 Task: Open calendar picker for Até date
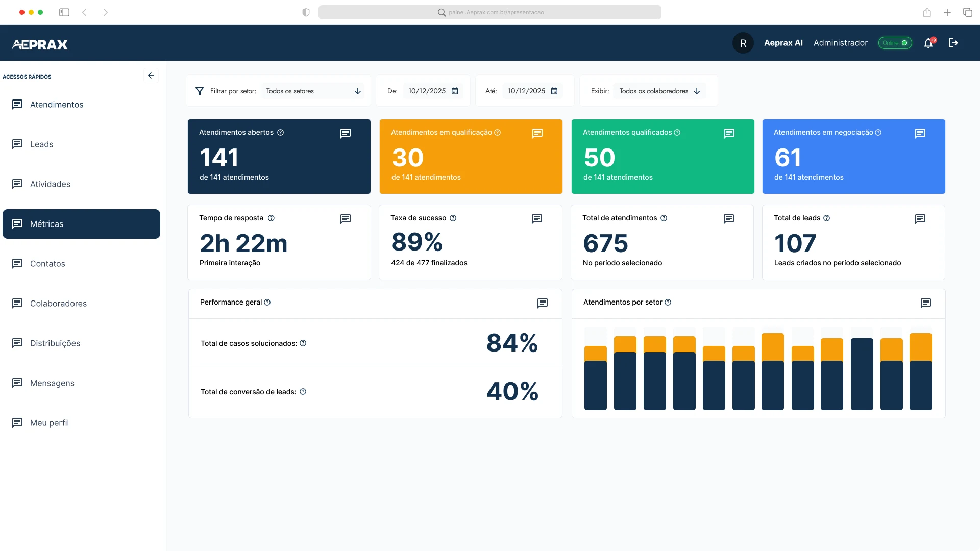554,91
